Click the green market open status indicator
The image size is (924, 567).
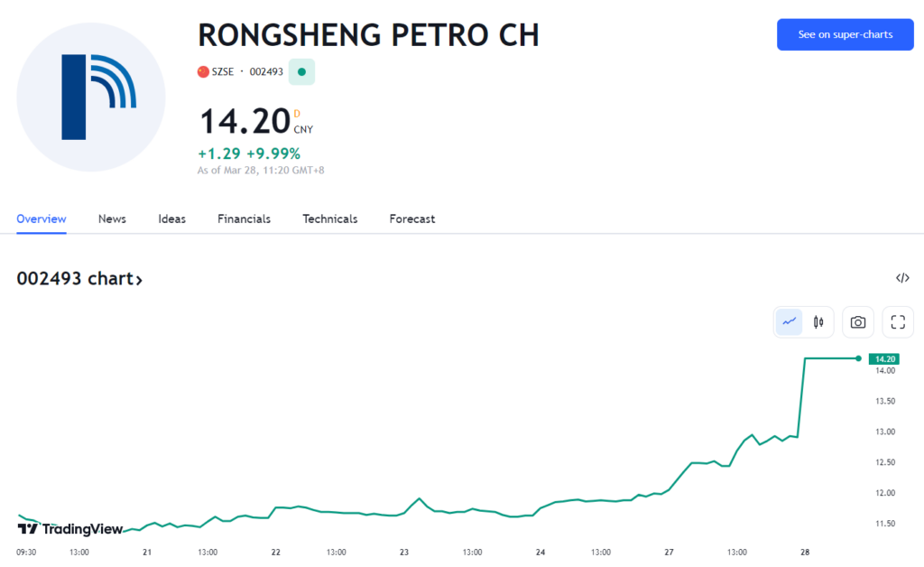click(301, 72)
